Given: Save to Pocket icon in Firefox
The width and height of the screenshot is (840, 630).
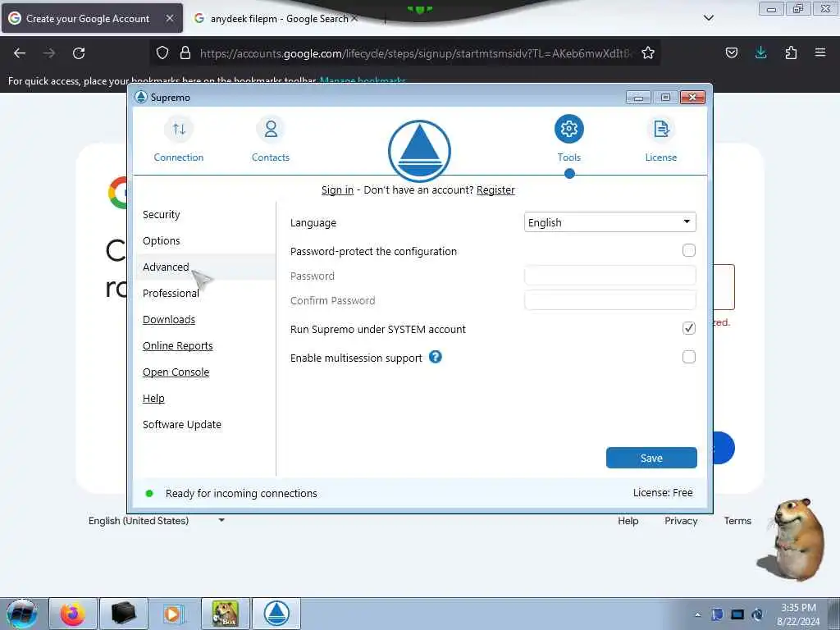Looking at the screenshot, I should pos(731,52).
